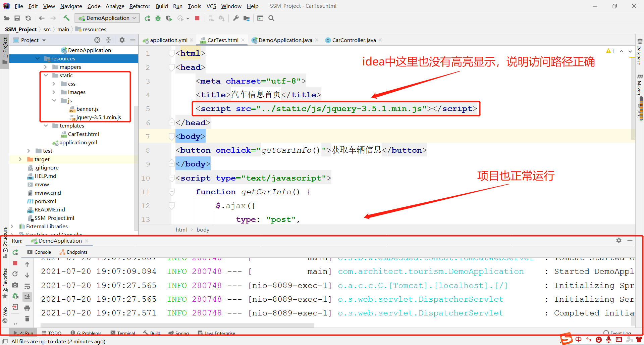Click the Debug bug icon in toolbar
Screen dimensions: 644x345
[158, 18]
